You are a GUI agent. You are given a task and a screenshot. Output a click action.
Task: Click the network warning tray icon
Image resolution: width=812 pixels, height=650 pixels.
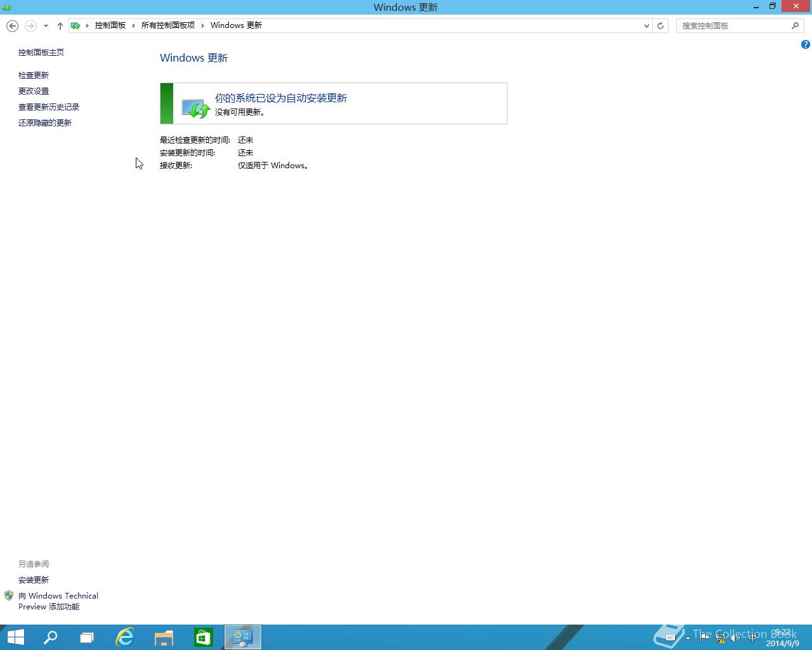point(720,638)
